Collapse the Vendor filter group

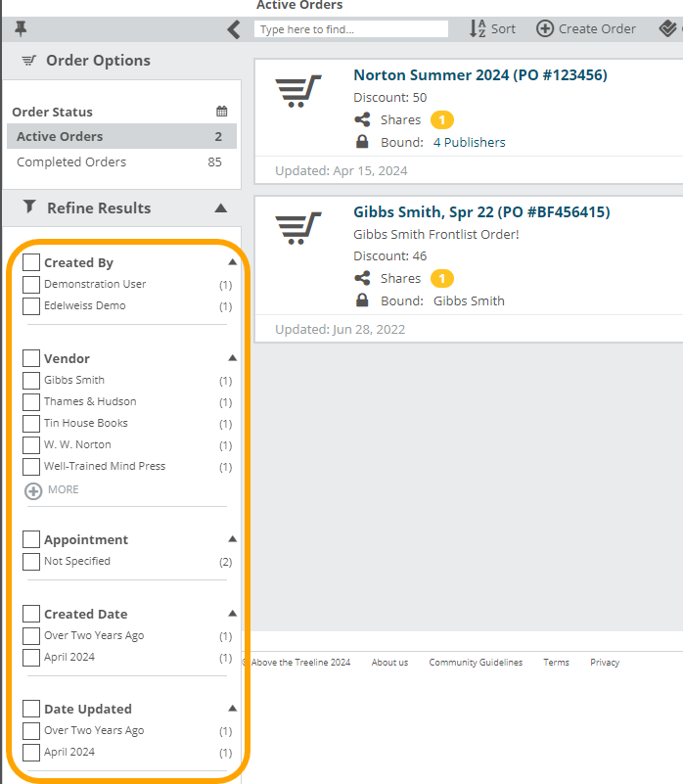point(232,358)
